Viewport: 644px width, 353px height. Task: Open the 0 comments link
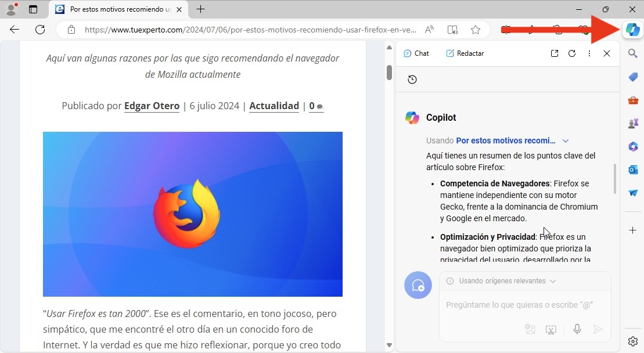[316, 106]
